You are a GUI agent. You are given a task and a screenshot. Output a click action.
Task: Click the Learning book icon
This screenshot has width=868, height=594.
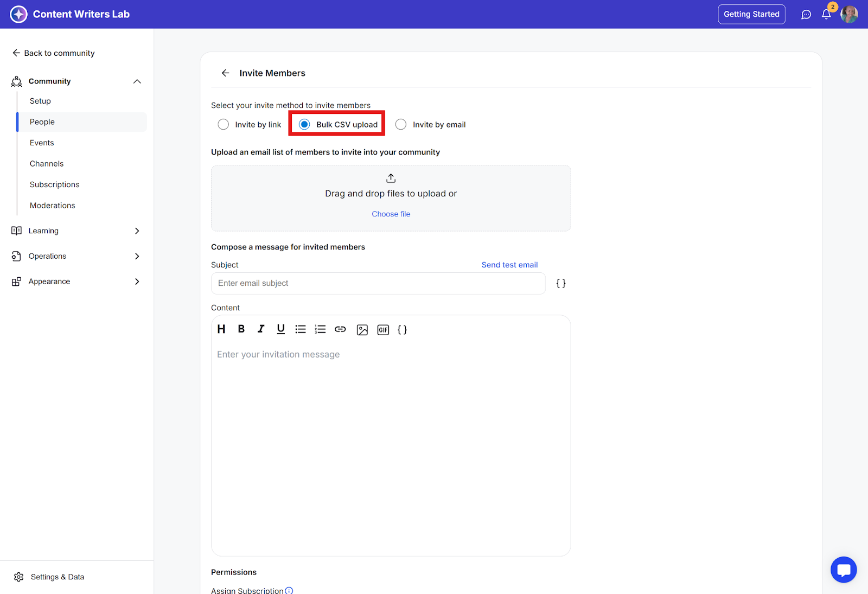pos(17,231)
